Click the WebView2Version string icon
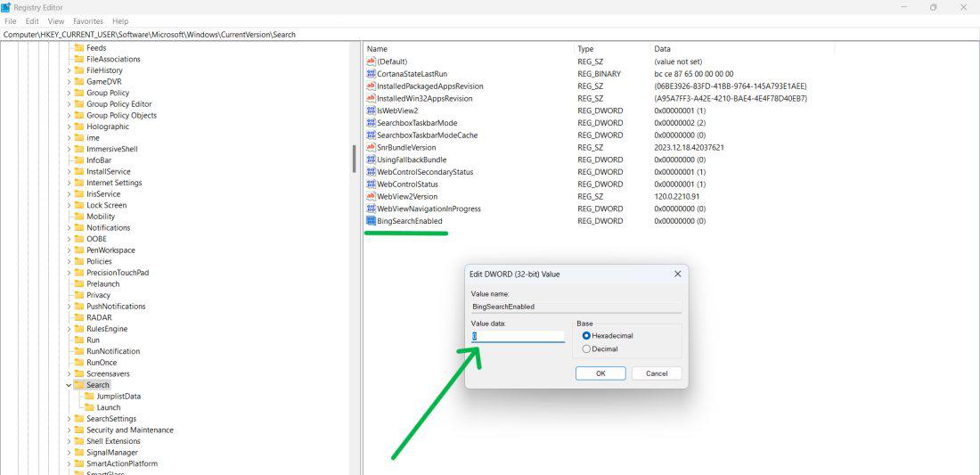 (371, 196)
